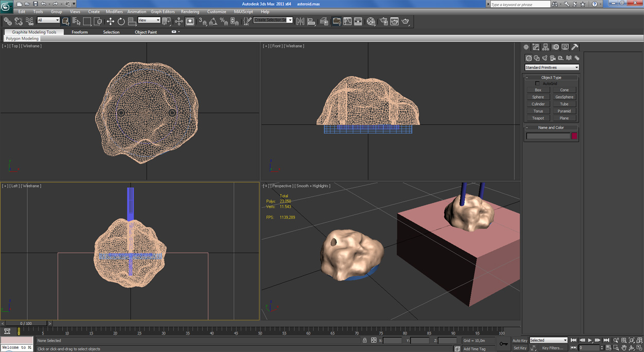Enable the AutoGrid checkbox
644x352 pixels.
pos(538,83)
